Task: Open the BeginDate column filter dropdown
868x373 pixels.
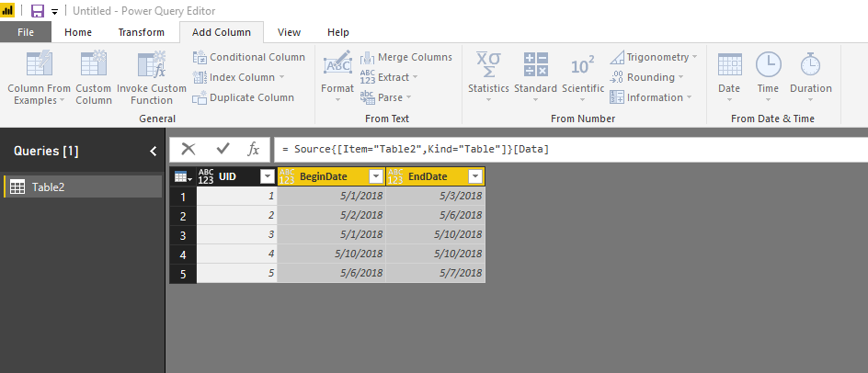Action: tap(376, 176)
